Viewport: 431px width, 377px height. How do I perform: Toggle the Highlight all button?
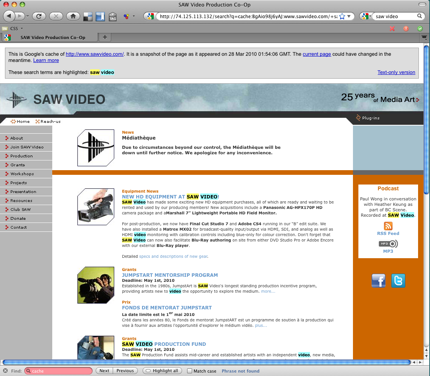pos(162,371)
